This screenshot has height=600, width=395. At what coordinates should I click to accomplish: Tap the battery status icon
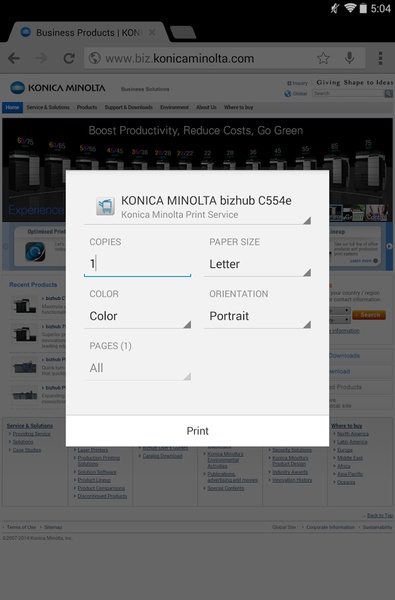(363, 8)
